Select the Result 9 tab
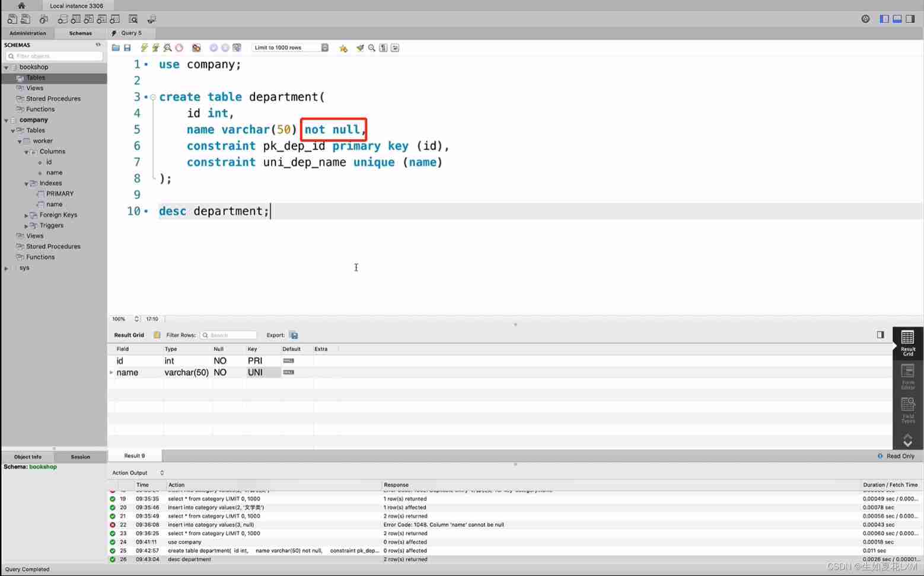This screenshot has height=576, width=924. click(x=135, y=456)
